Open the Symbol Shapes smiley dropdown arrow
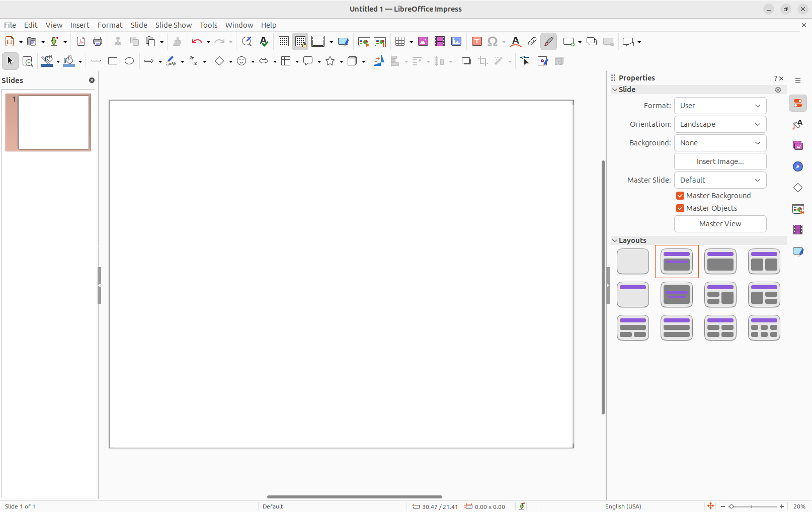Screen dimensions: 812x512 click(253, 61)
